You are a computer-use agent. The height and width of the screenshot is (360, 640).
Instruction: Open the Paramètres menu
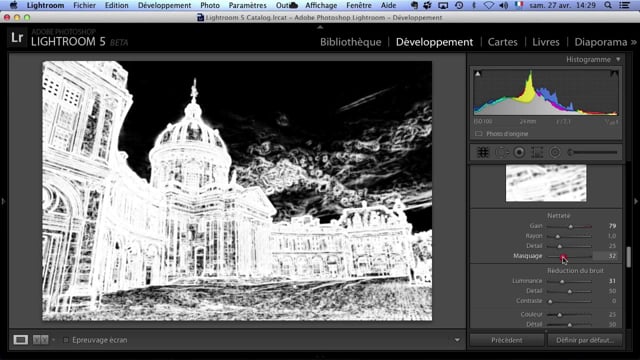coord(247,5)
